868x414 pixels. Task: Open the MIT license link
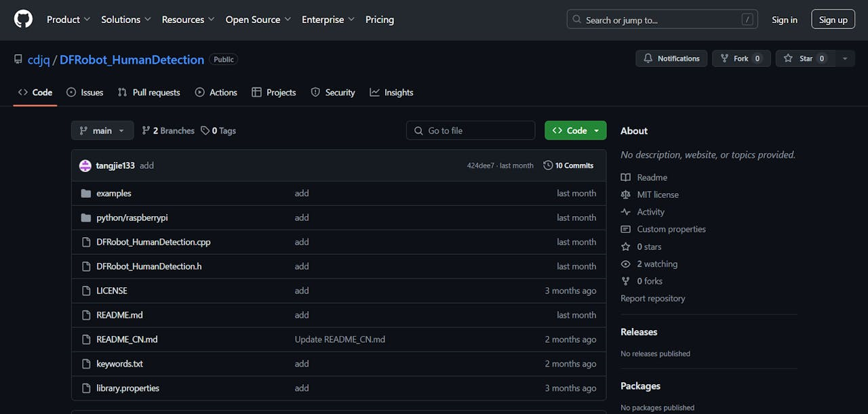(x=657, y=194)
